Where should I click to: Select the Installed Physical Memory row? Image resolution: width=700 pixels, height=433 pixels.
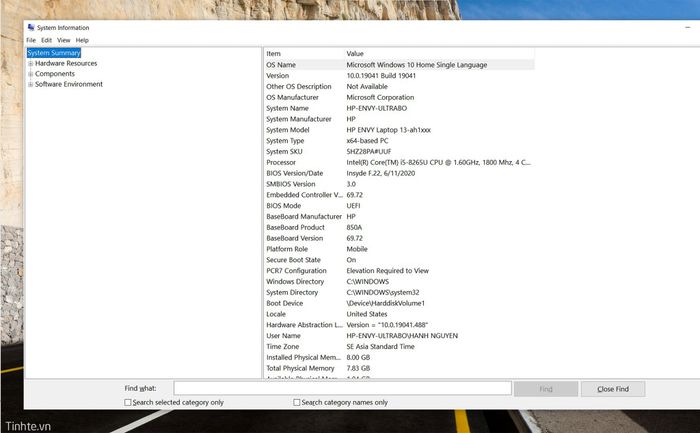(399, 358)
